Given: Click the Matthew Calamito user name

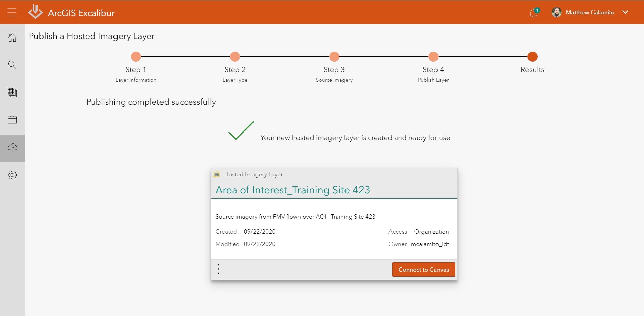Looking at the screenshot, I should pyautogui.click(x=590, y=12).
